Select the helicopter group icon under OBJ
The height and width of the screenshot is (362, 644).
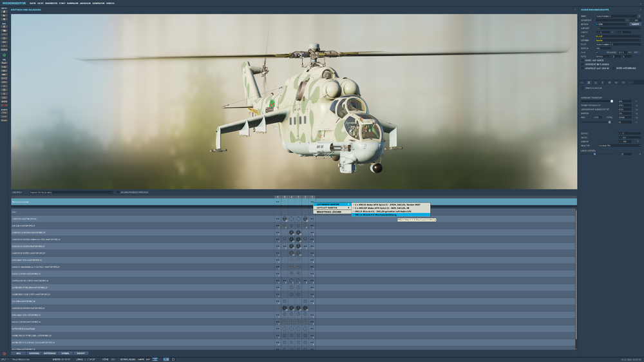click(4, 66)
